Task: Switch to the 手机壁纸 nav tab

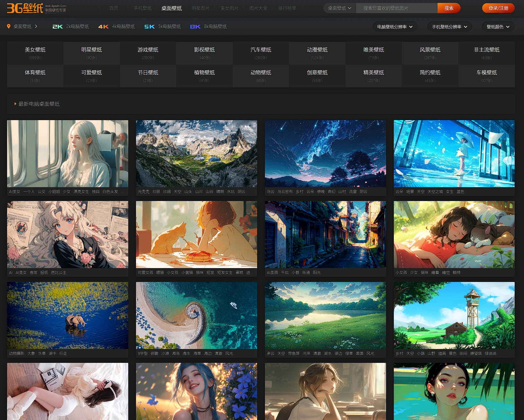Action: click(x=142, y=8)
